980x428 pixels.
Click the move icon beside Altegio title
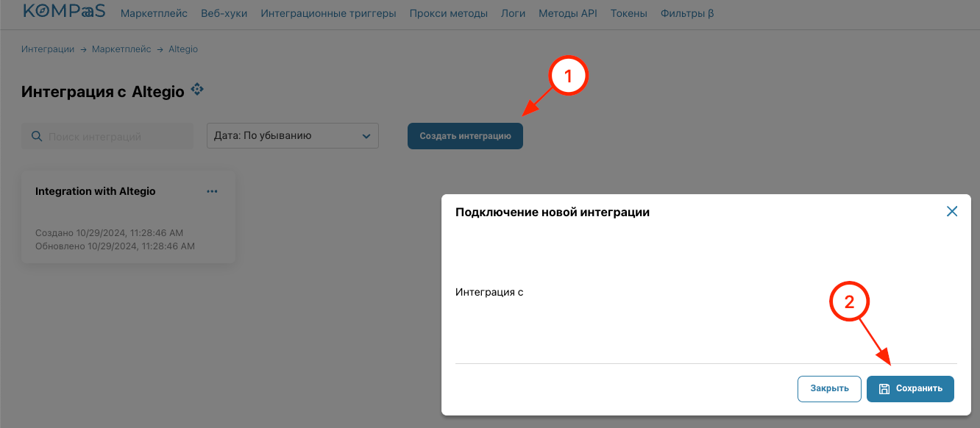click(196, 90)
